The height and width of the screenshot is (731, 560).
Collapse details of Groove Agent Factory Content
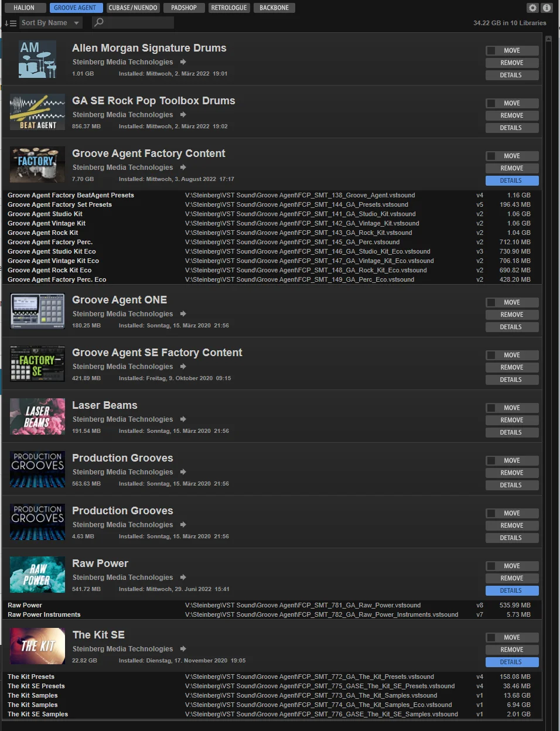tap(512, 180)
